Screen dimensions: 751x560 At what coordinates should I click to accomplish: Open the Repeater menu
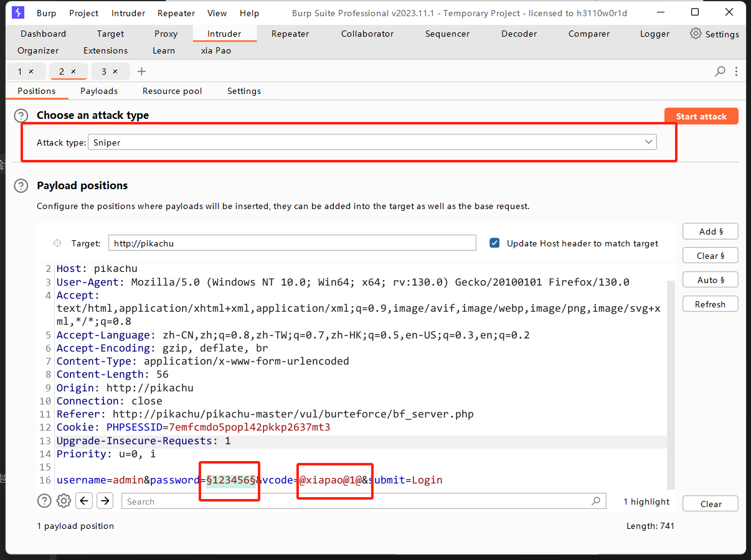[x=176, y=13]
